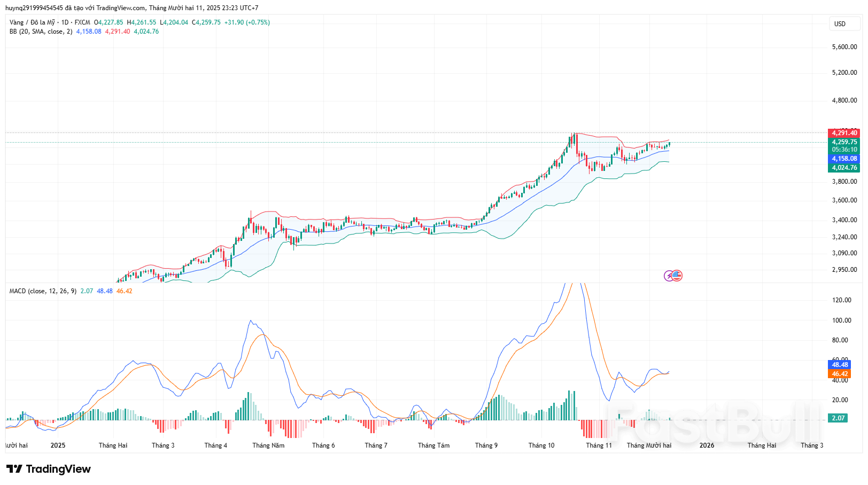Screen dimensions: 868x485
Task: Click the TradingView logo
Action: [x=49, y=469]
